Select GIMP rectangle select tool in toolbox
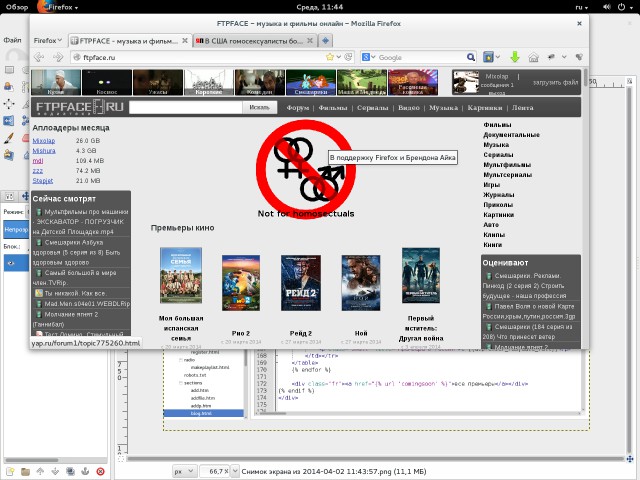This screenshot has height=480, width=640. click(x=9, y=70)
